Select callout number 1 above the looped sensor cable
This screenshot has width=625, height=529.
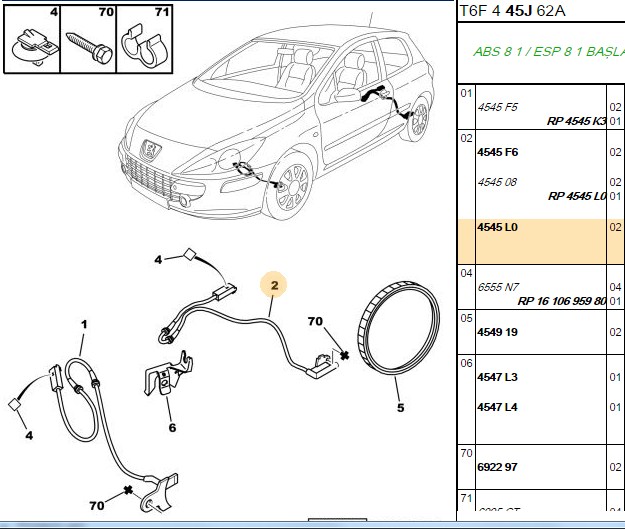click(x=84, y=324)
